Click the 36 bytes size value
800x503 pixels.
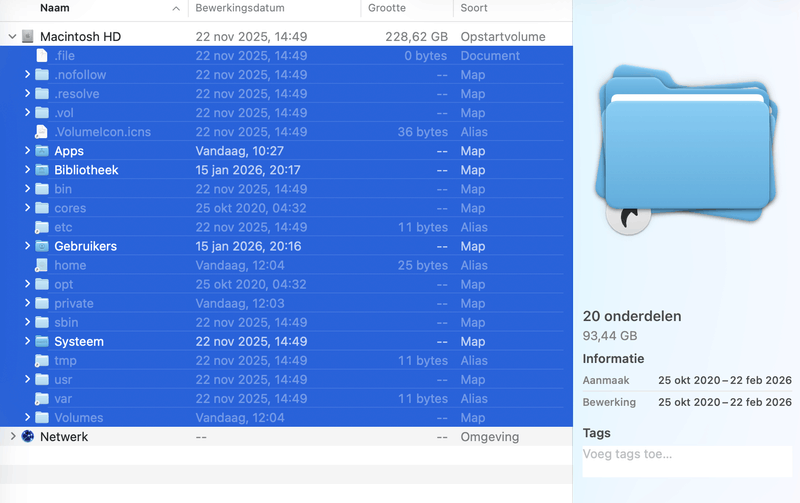(x=422, y=132)
